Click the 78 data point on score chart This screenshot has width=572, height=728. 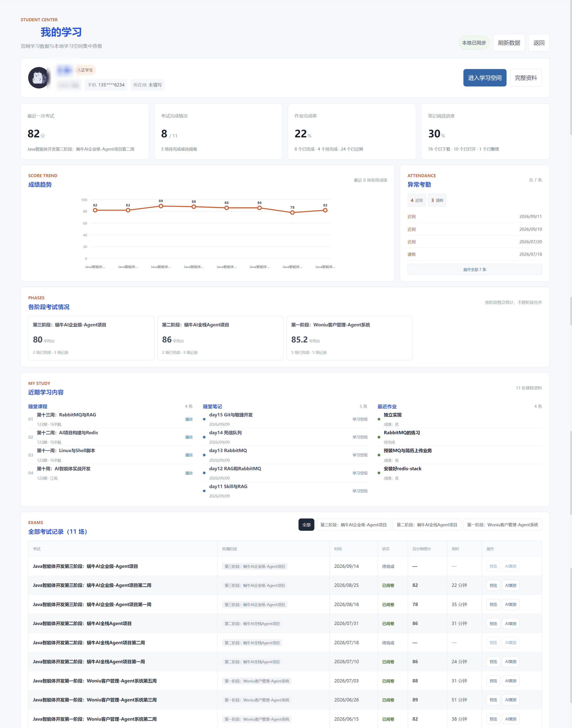[292, 212]
